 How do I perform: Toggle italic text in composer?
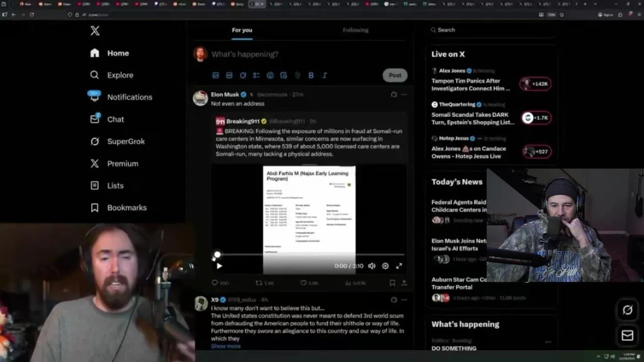coord(325,75)
